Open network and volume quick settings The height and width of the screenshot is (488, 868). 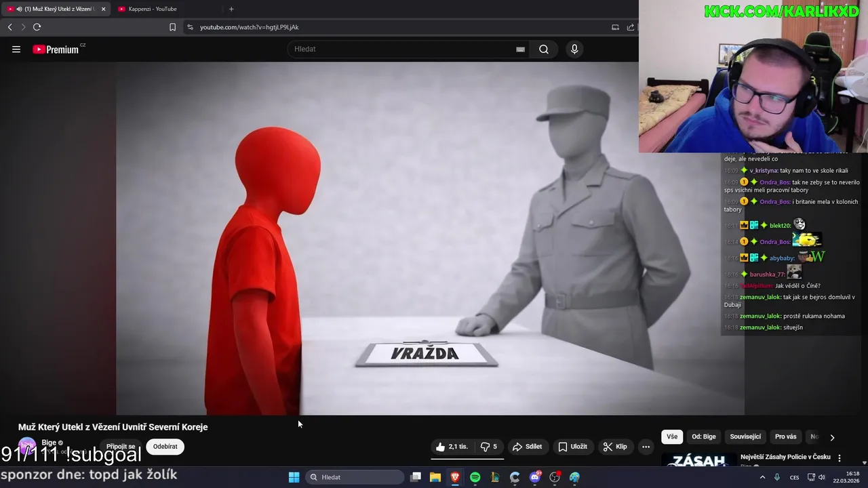(x=816, y=477)
